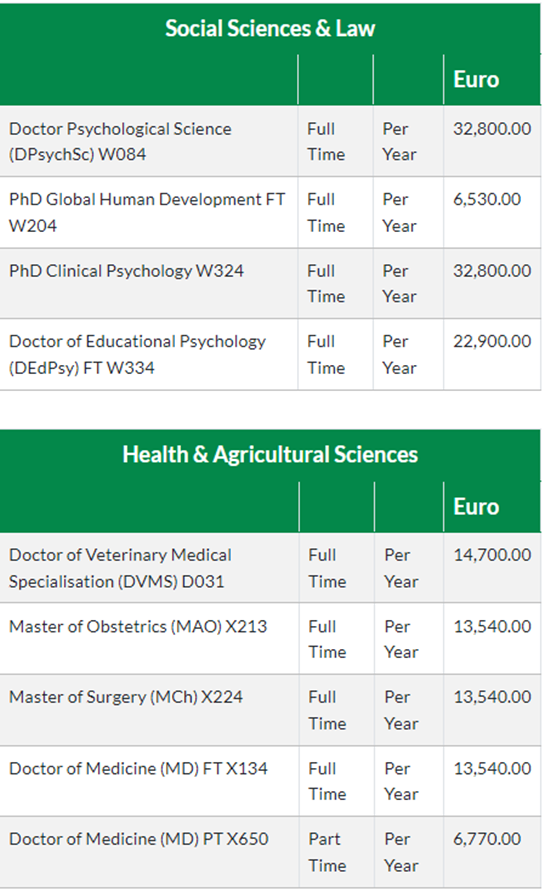
Task: Select Doctor of Medicine (MD) FT X134
Action: (x=138, y=768)
